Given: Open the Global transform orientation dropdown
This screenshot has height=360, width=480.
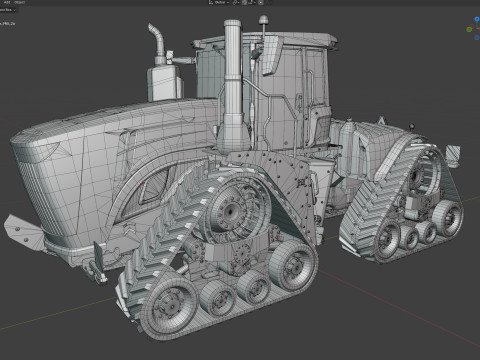Looking at the screenshot, I should (x=219, y=2).
